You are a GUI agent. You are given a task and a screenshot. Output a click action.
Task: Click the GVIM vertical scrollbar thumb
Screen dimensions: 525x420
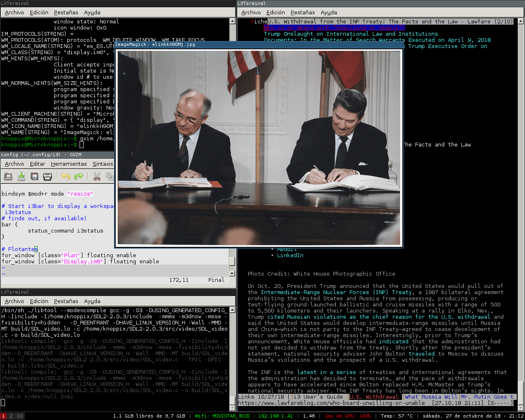232,261
